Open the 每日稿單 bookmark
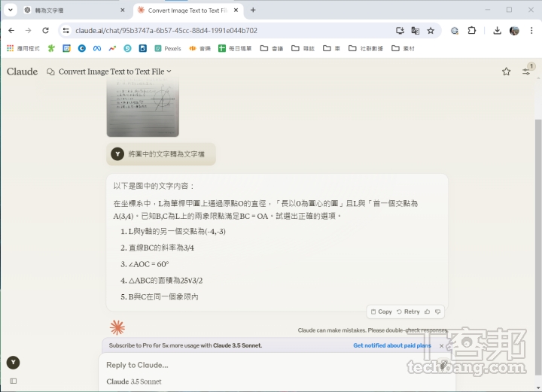The image size is (542, 392). [235, 48]
